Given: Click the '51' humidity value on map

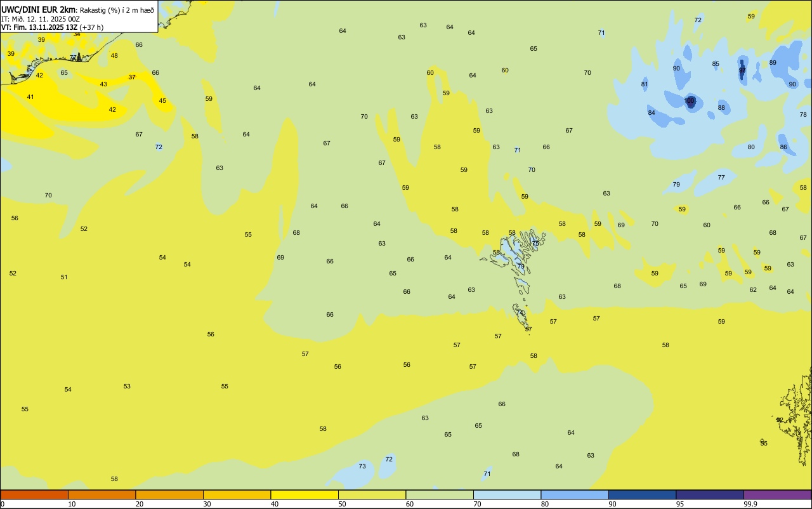Looking at the screenshot, I should point(64,277).
